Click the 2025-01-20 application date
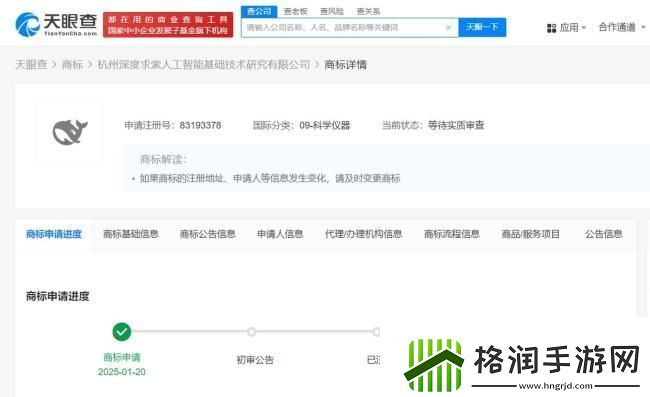Viewport: 650px width, 397px height. click(121, 372)
